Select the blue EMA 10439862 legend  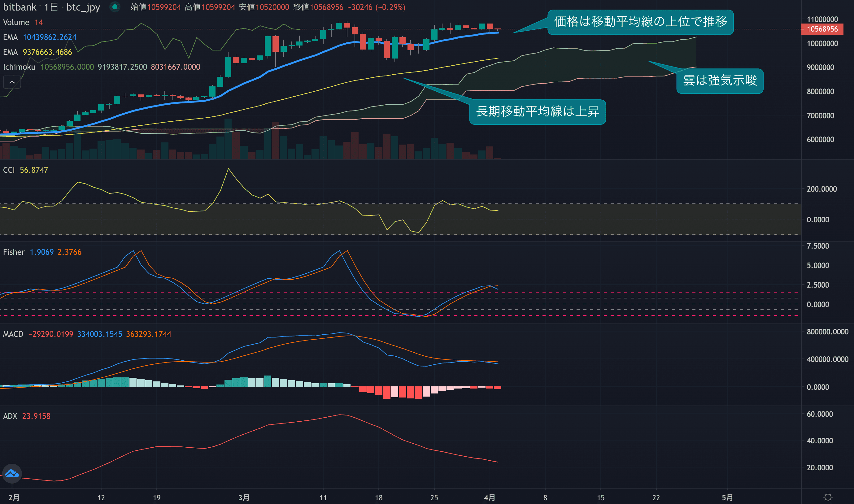click(x=49, y=37)
